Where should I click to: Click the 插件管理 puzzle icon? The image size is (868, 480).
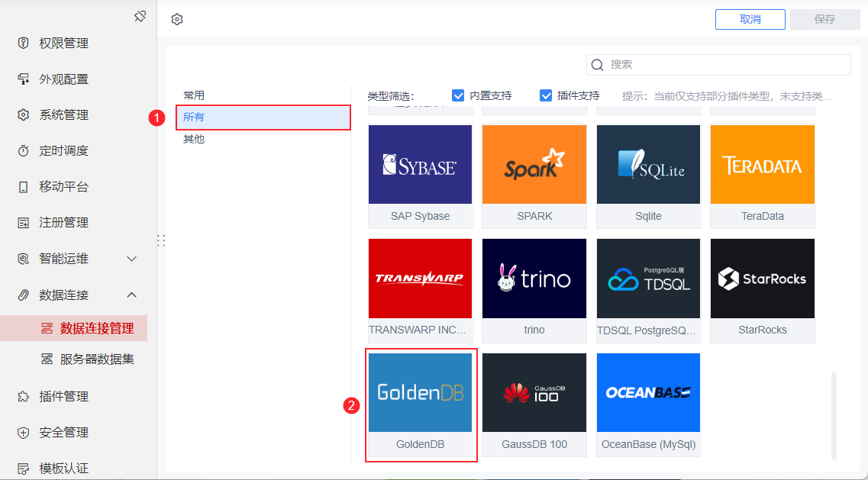[x=23, y=396]
